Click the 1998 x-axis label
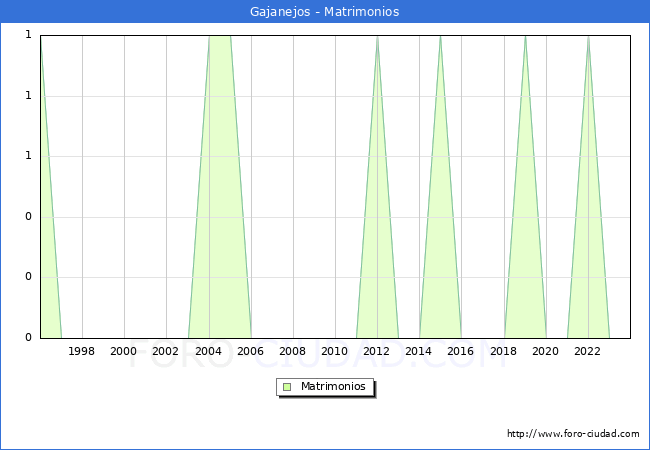The width and height of the screenshot is (650, 450). coord(81,351)
